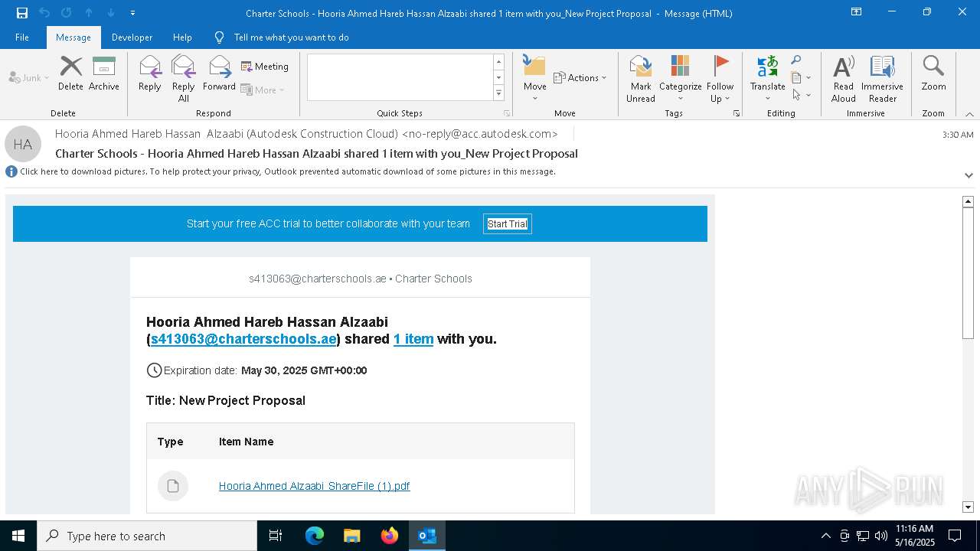Open the File menu
This screenshot has height=551, width=980.
[22, 37]
